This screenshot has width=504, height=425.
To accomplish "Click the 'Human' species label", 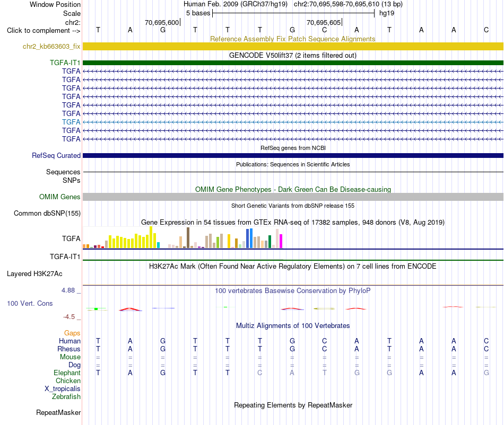I will tap(69, 341).
